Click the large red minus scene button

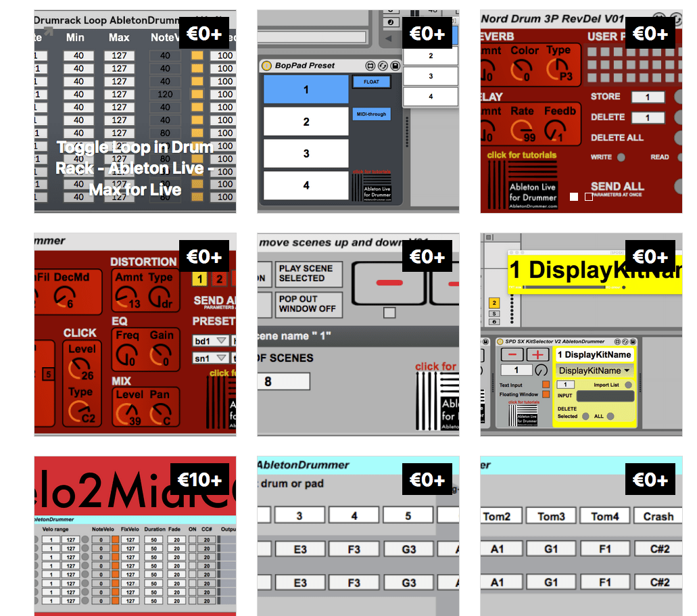(389, 283)
